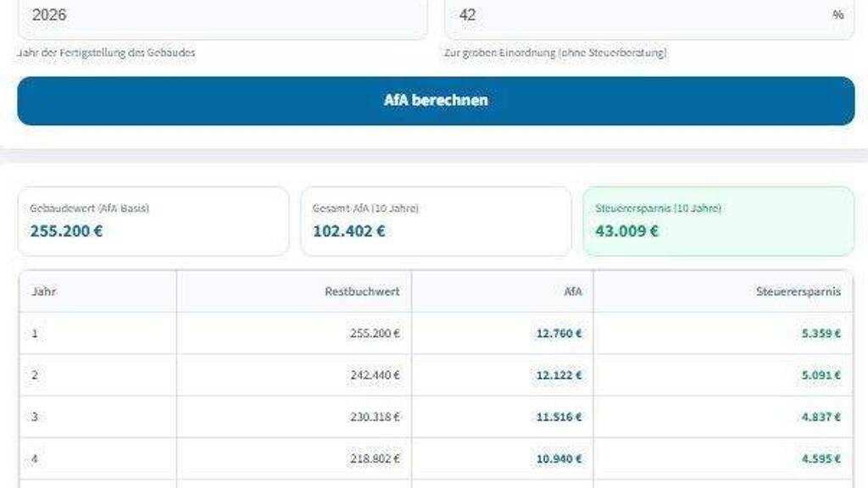Select the 12.122 € AfA amount
The width and height of the screenshot is (868, 488).
(x=559, y=375)
